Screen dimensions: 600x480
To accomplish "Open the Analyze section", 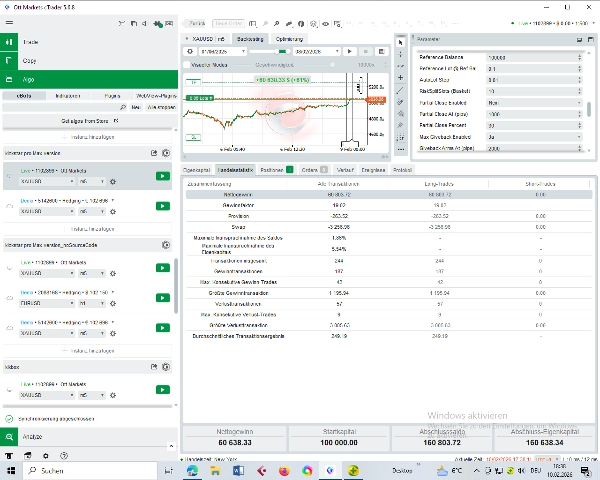I will tap(89, 437).
